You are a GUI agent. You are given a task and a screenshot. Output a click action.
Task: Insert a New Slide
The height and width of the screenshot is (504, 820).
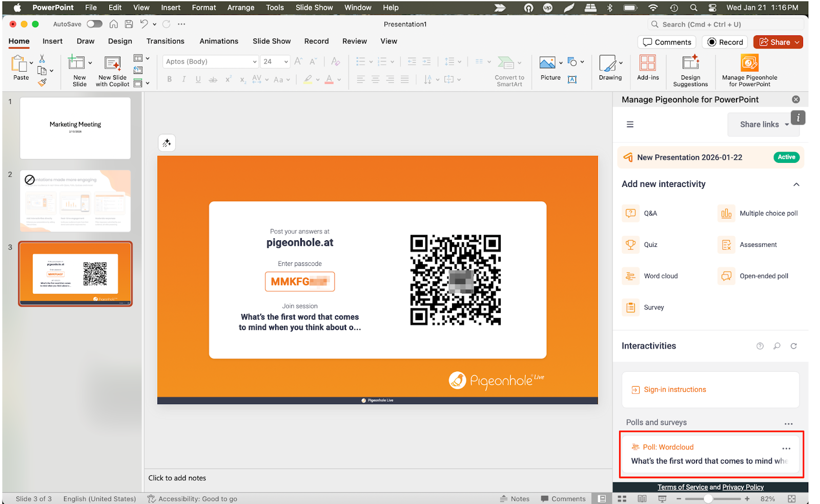pyautogui.click(x=77, y=64)
